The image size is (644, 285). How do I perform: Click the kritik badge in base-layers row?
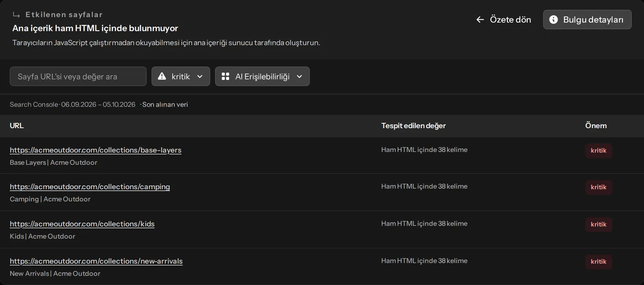(598, 150)
